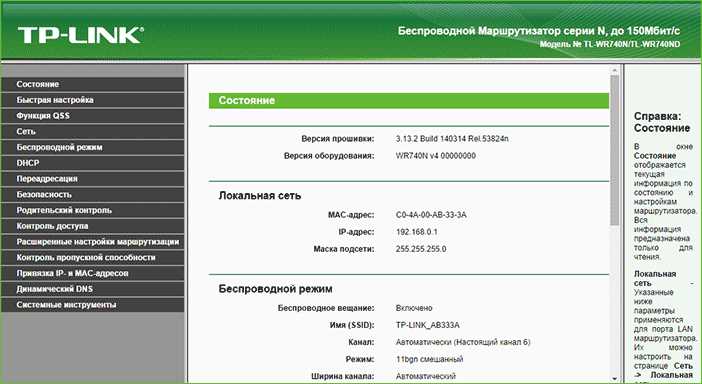Click the Версия оборудования label
The width and height of the screenshot is (702, 384).
coord(329,156)
